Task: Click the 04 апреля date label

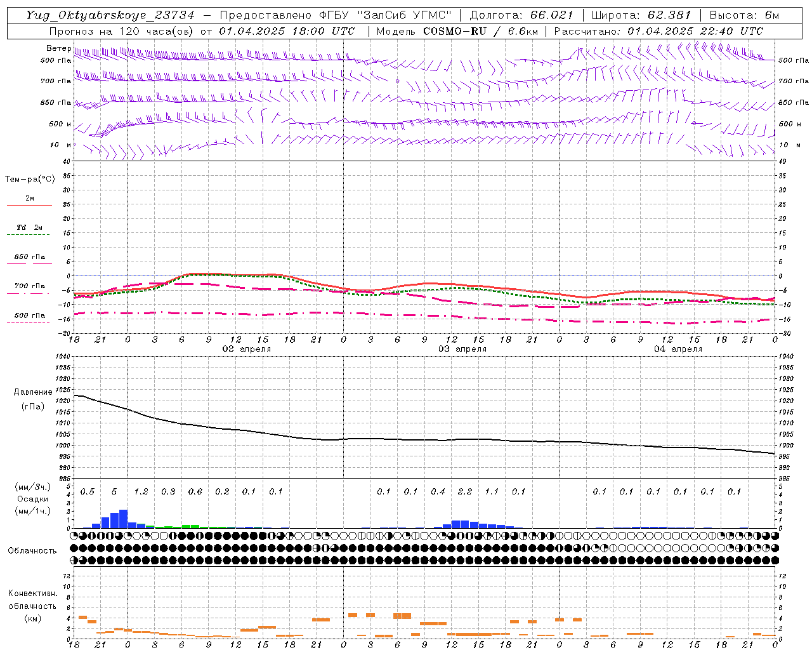Action: point(678,349)
